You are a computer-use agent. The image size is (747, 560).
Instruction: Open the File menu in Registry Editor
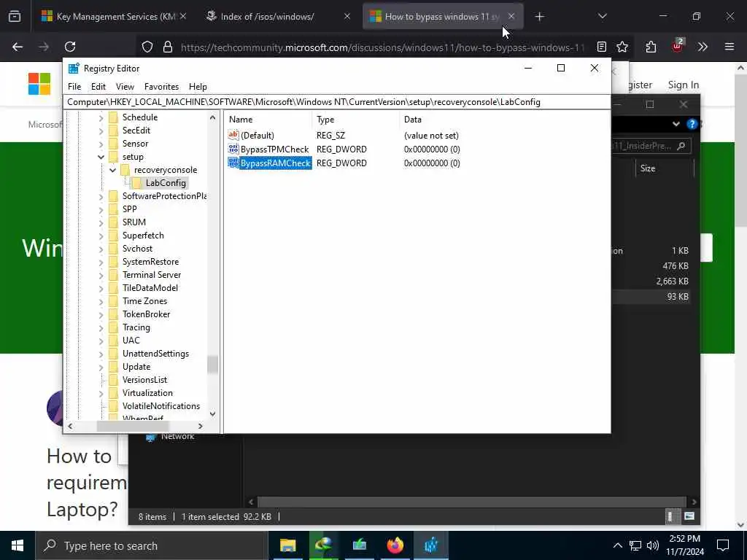click(x=74, y=87)
